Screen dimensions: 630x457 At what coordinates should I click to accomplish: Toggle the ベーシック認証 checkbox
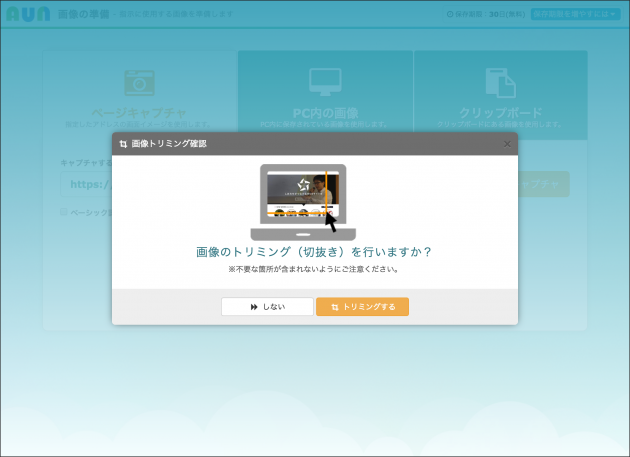64,212
